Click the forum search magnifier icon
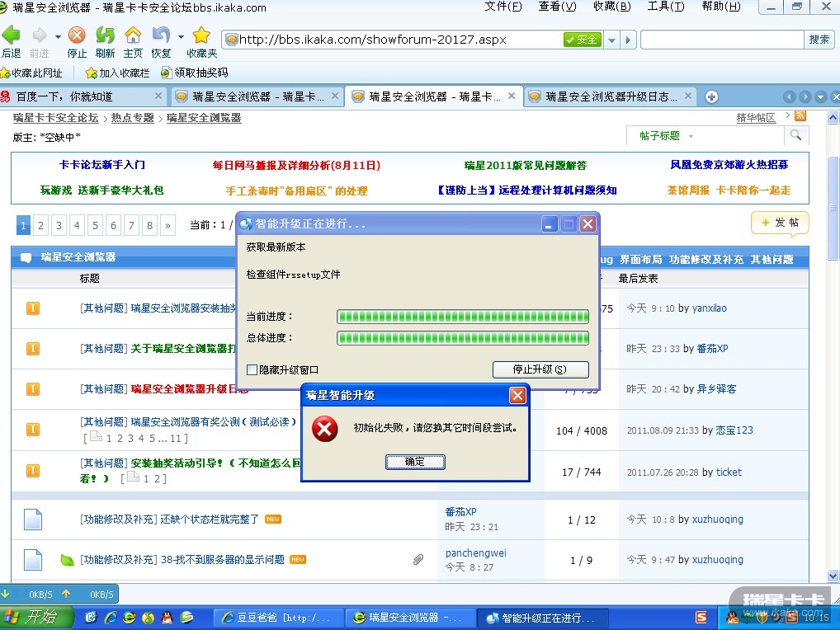This screenshot has width=840, height=630. [796, 135]
